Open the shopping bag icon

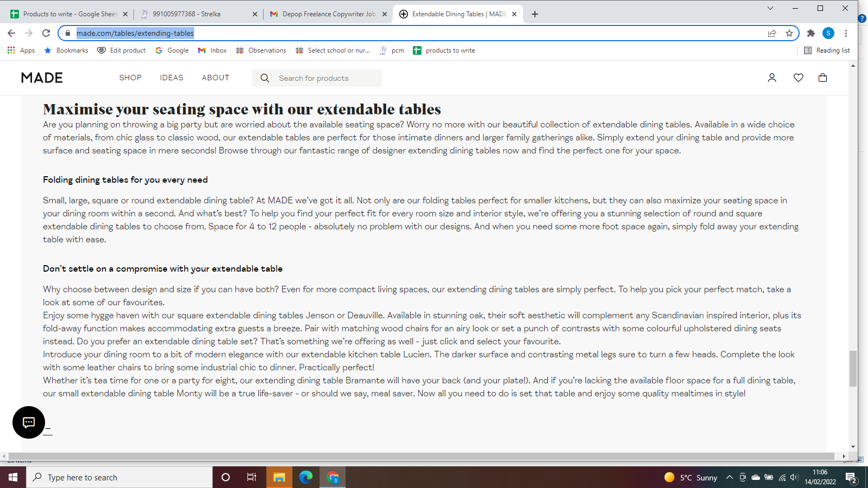[x=822, y=78]
